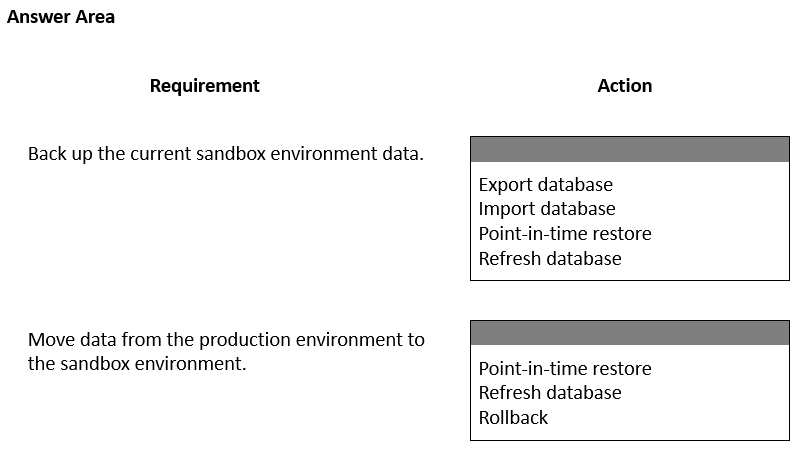
Task: Click the Requirement column heading
Action: (205, 86)
